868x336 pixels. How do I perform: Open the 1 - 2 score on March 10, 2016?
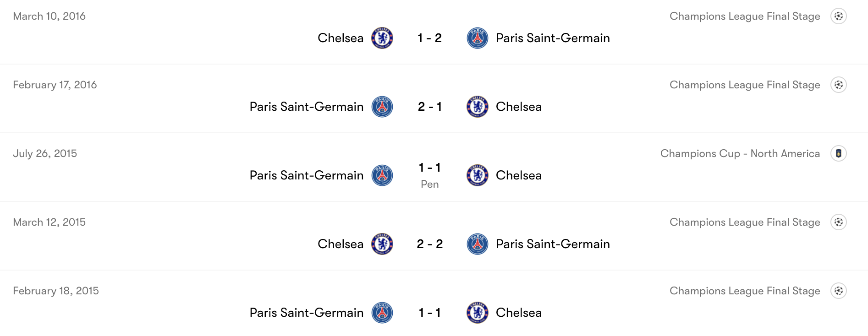coord(429,38)
